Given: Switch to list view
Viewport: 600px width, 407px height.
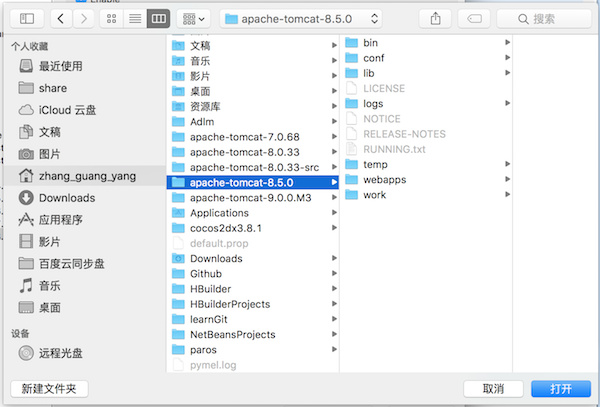Looking at the screenshot, I should pos(135,19).
